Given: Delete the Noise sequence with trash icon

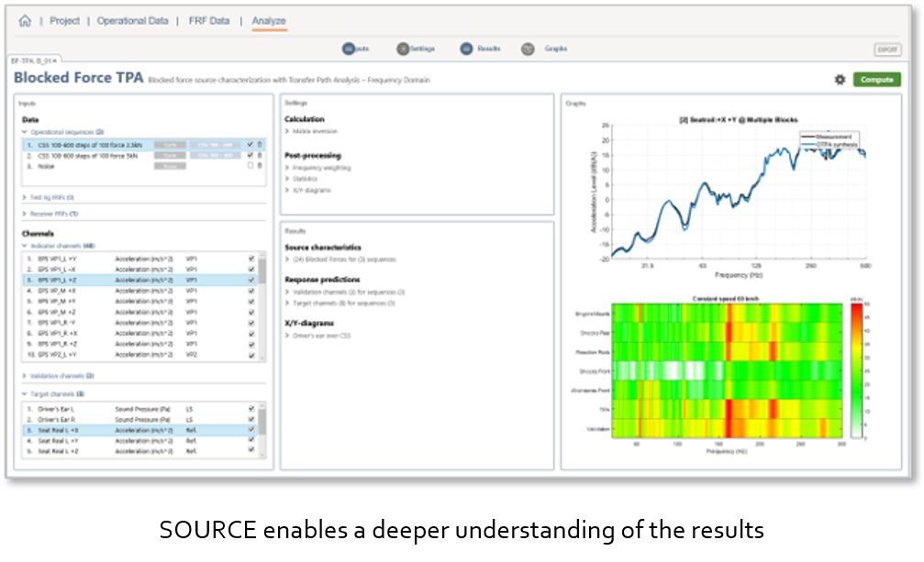Looking at the screenshot, I should (x=260, y=166).
